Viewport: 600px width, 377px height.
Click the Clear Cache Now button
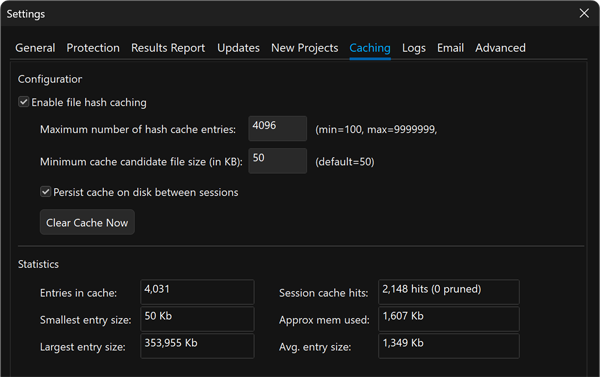point(87,222)
